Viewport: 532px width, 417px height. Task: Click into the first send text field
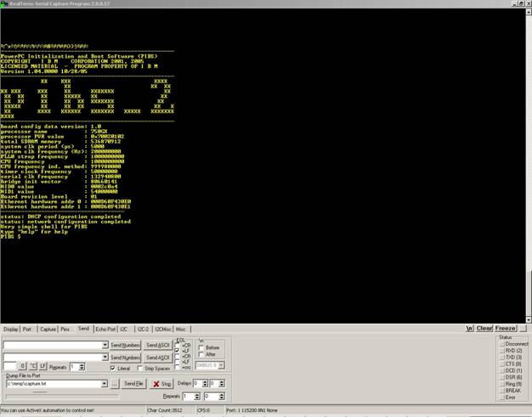pos(52,345)
